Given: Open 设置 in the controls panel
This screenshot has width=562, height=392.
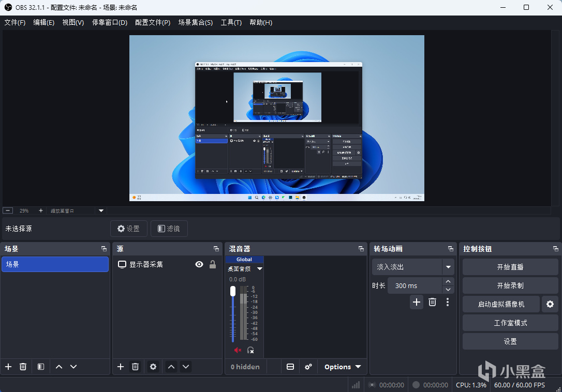Looking at the screenshot, I should [510, 341].
